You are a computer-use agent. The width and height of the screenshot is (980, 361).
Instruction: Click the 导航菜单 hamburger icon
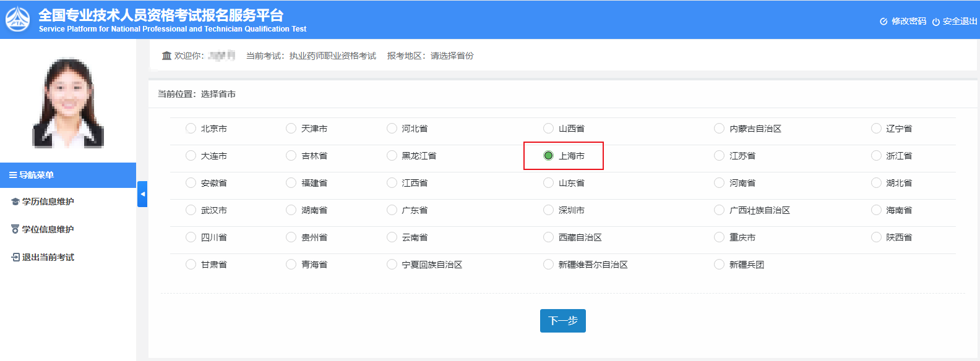pos(12,176)
